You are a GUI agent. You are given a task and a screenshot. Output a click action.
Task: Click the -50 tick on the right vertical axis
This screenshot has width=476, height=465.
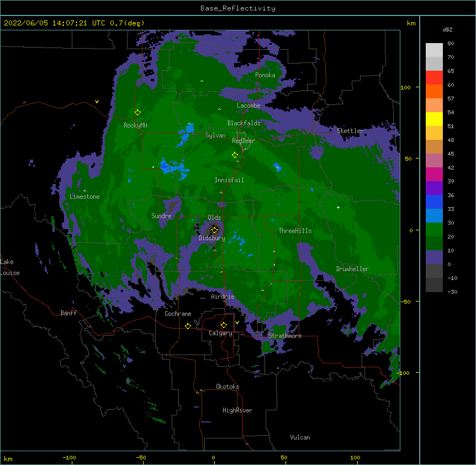pos(405,302)
